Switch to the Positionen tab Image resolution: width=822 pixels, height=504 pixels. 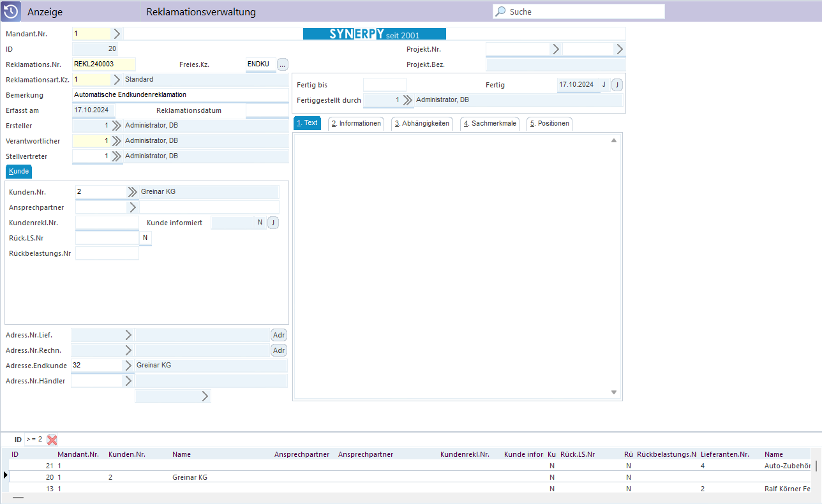(549, 124)
